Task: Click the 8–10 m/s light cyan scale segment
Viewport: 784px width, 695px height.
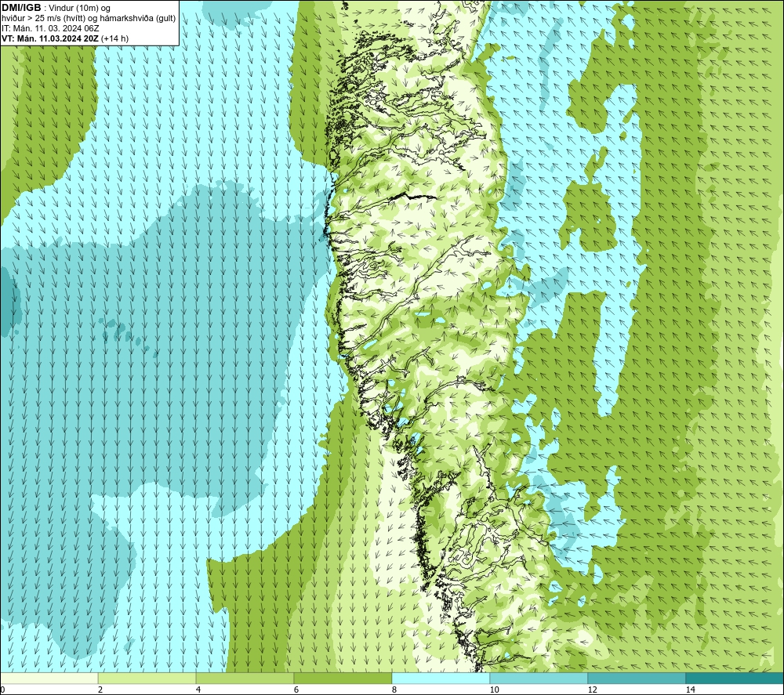Action: [x=441, y=678]
